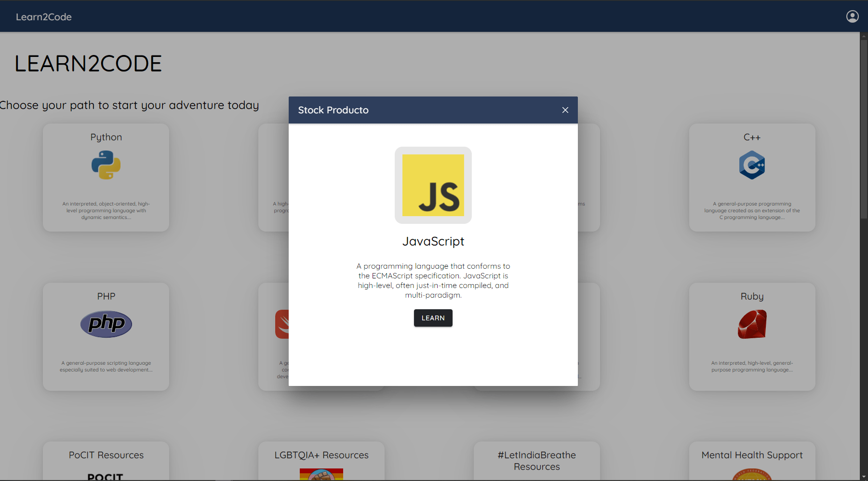Click the Python logo icon

click(106, 165)
